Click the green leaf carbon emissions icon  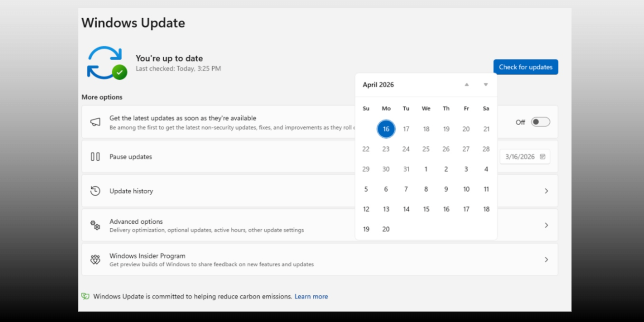point(85,296)
